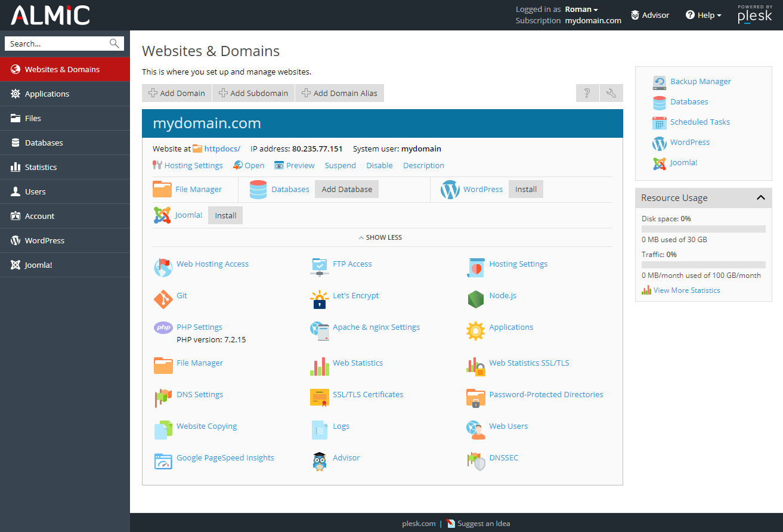Viewport: 783px width, 532px height.
Task: Open the Git icon
Action: click(163, 298)
